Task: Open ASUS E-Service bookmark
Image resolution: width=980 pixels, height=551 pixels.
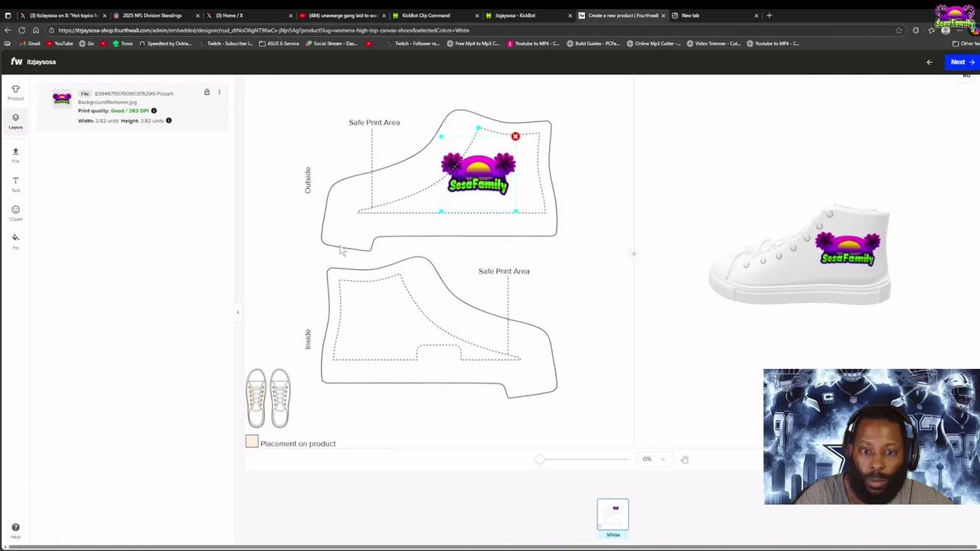Action: [x=279, y=44]
